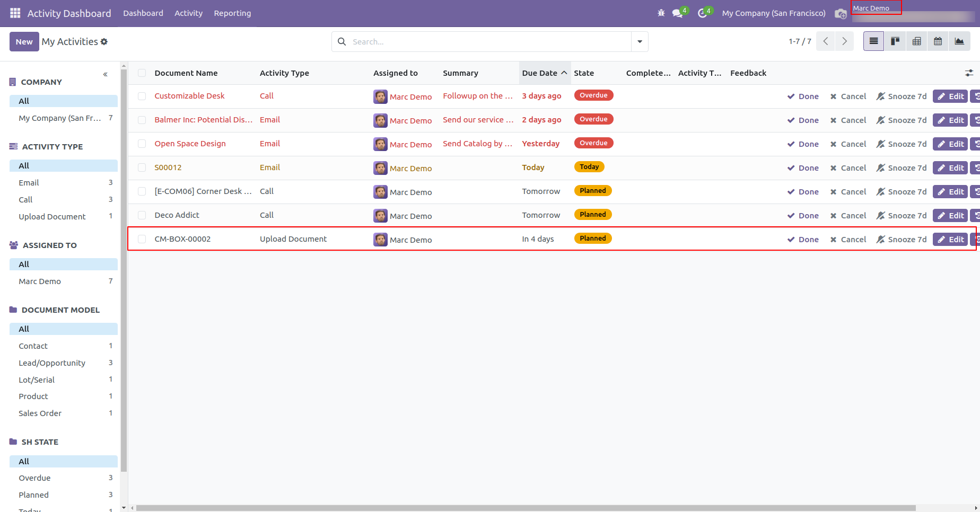Sort by State column header
Viewport: 980px width, 512px height.
point(584,73)
